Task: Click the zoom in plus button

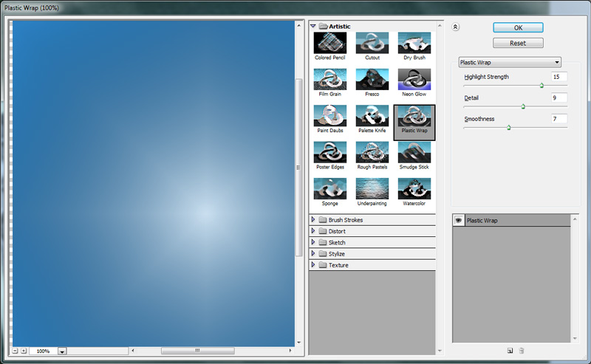Action: coord(24,351)
